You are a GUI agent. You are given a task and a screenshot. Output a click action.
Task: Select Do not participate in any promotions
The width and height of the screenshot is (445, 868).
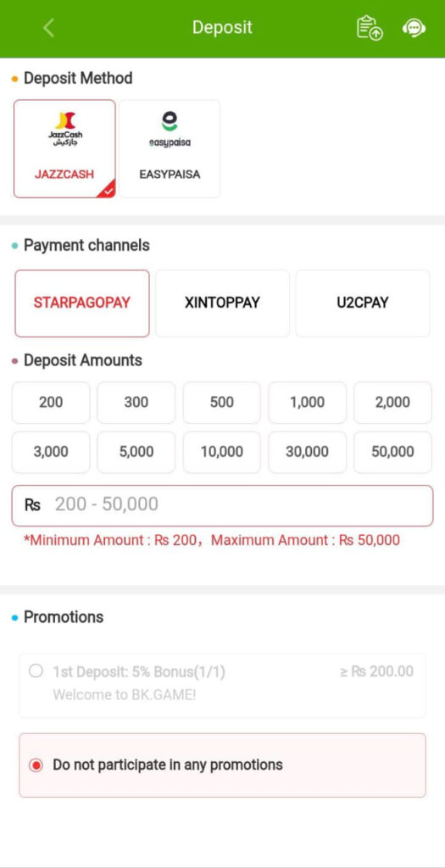click(x=222, y=765)
